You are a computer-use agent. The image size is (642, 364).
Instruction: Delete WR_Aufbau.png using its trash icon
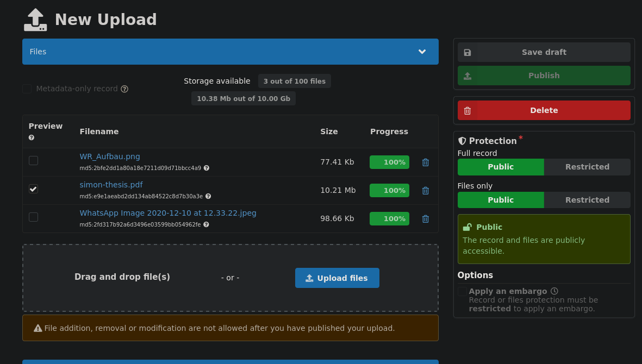(x=425, y=162)
